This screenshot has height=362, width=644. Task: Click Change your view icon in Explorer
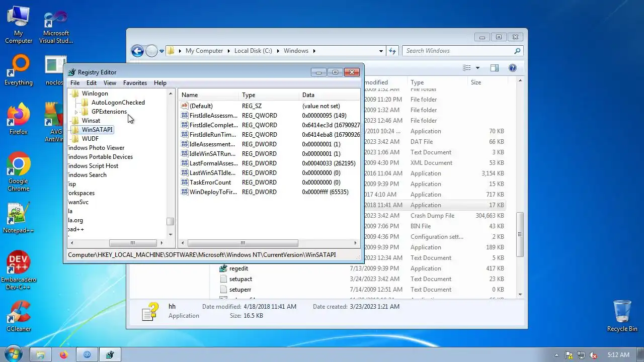tap(467, 68)
